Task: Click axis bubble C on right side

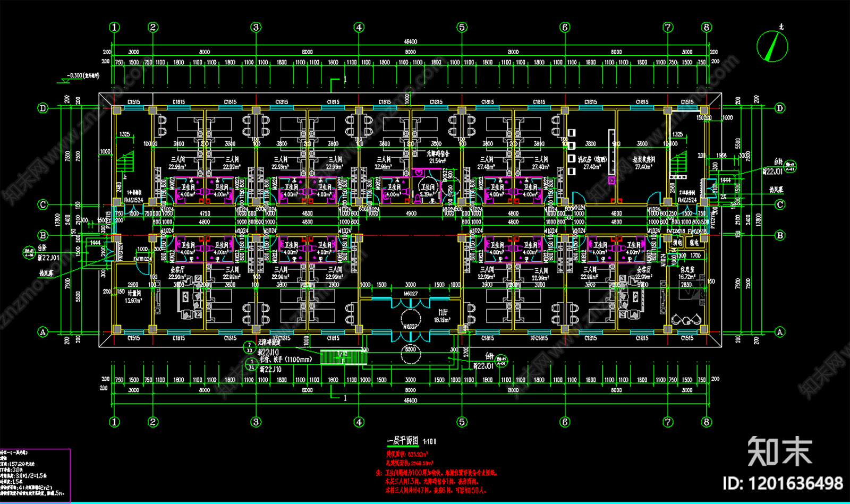Action: (x=780, y=204)
